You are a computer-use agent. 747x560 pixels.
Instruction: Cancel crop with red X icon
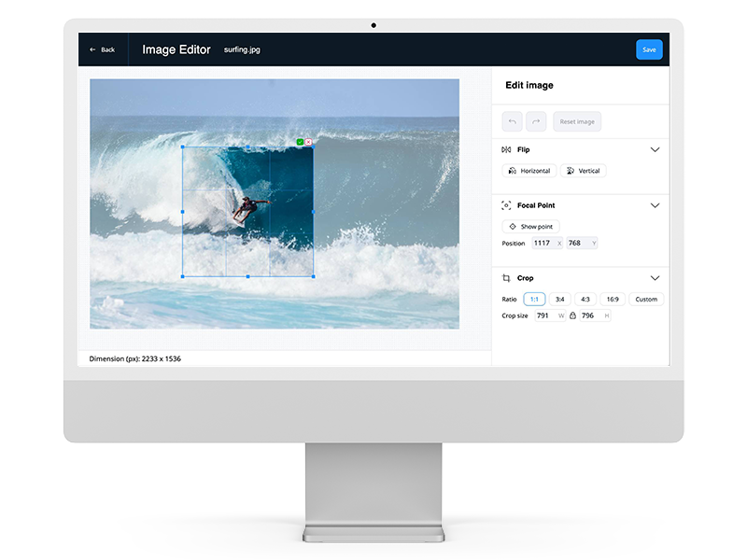(308, 142)
